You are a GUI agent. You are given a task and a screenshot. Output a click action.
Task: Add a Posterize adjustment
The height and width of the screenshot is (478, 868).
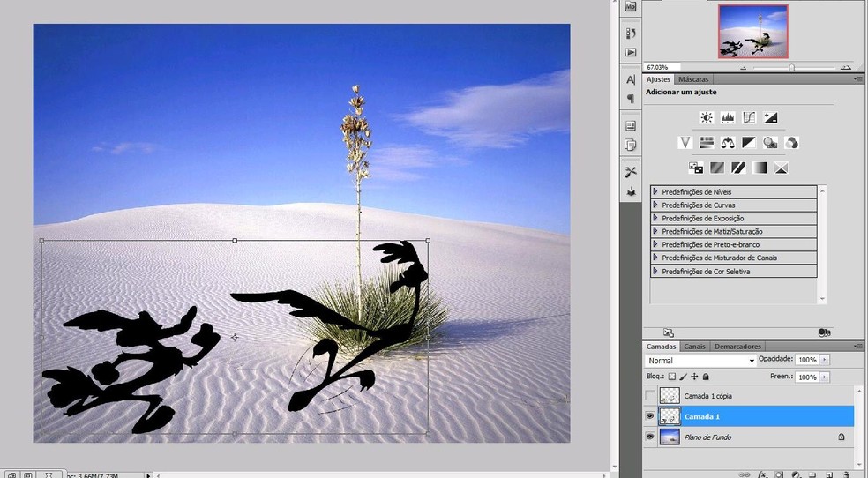(x=717, y=168)
